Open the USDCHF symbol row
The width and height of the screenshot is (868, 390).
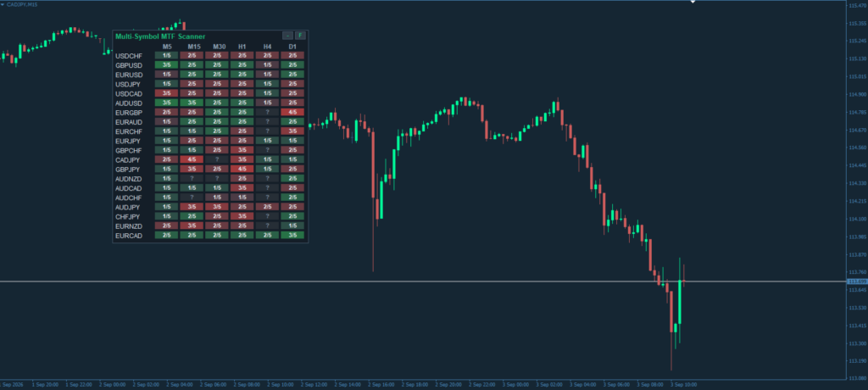coord(129,56)
